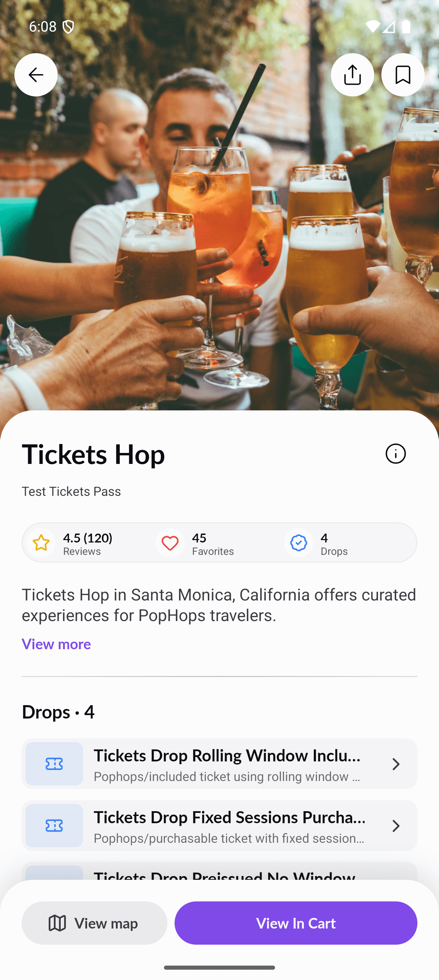The width and height of the screenshot is (439, 980).
Task: Tap View more to read full description
Action: click(56, 644)
